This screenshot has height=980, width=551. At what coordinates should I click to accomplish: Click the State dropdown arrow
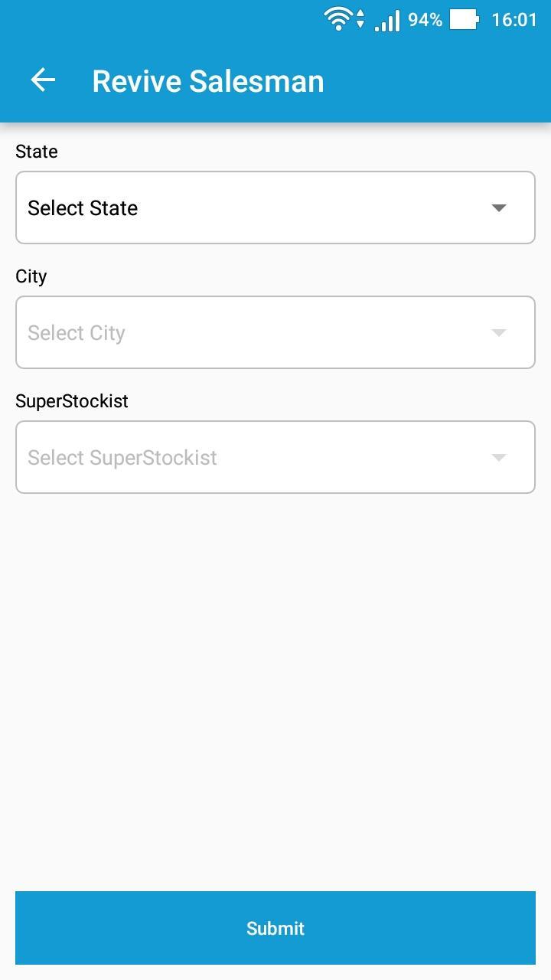(499, 207)
